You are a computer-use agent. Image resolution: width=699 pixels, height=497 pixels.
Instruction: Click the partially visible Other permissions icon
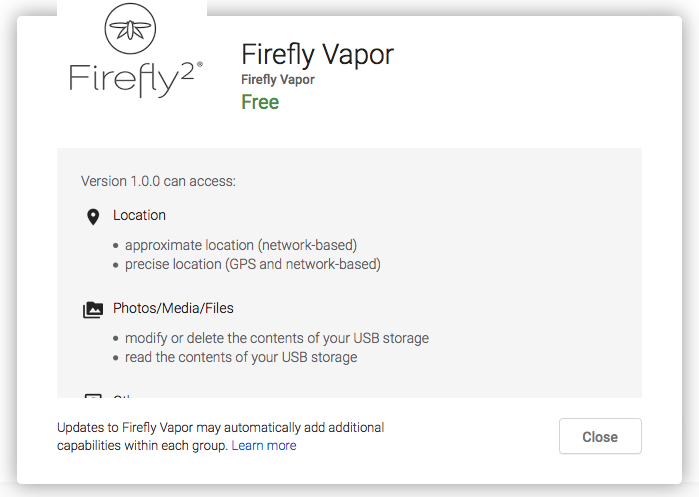coord(93,396)
